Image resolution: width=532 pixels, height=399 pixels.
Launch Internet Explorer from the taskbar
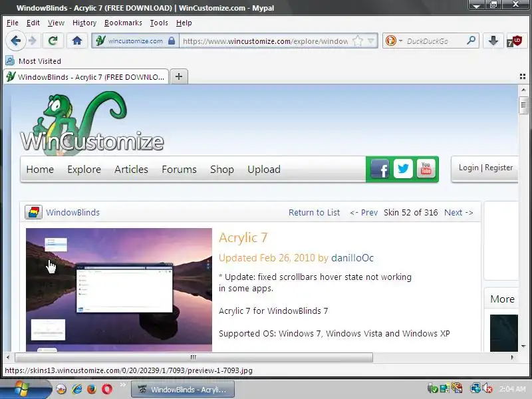[77, 389]
